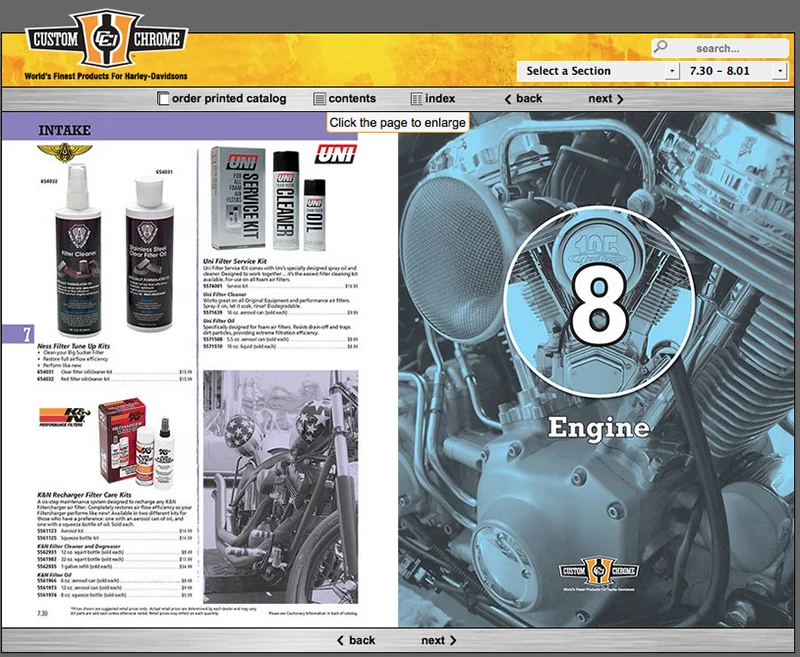Viewport: 800px width, 657px height.
Task: Open the Select a Section dropdown
Action: (598, 71)
